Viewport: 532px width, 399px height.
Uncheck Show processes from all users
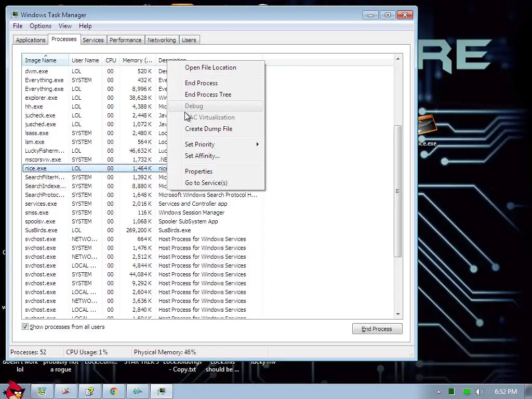[25, 326]
